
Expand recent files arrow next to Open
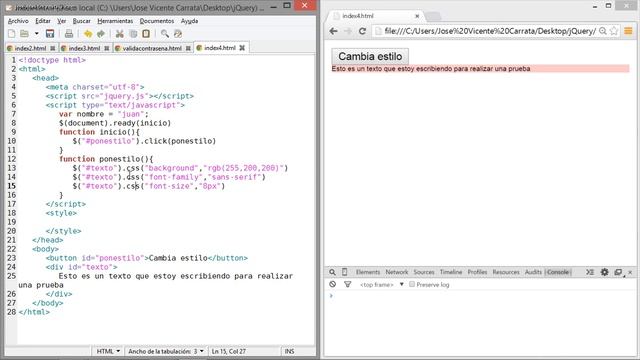(x=36, y=34)
